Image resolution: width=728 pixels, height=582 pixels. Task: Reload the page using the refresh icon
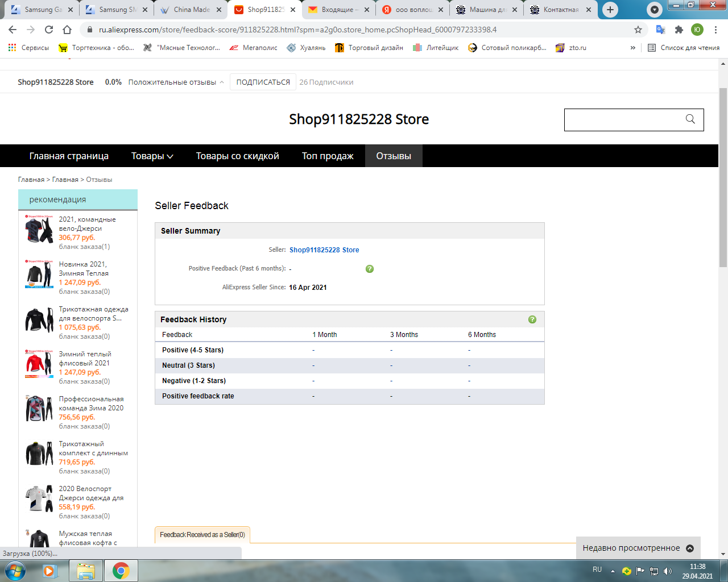pos(49,30)
